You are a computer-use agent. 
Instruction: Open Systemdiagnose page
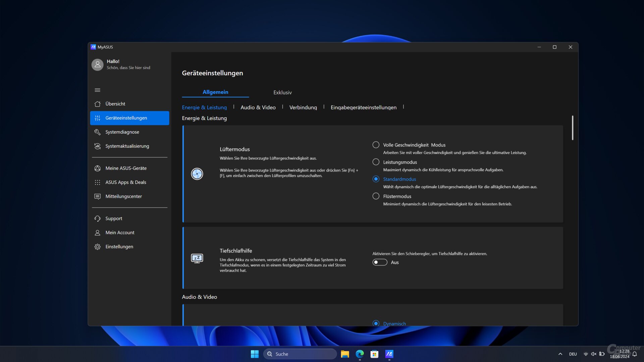[x=129, y=132]
